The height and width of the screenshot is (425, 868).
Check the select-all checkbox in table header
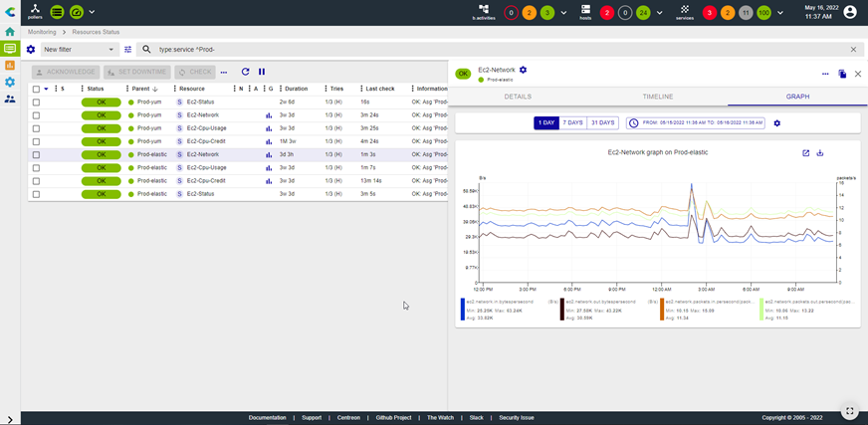pos(37,89)
